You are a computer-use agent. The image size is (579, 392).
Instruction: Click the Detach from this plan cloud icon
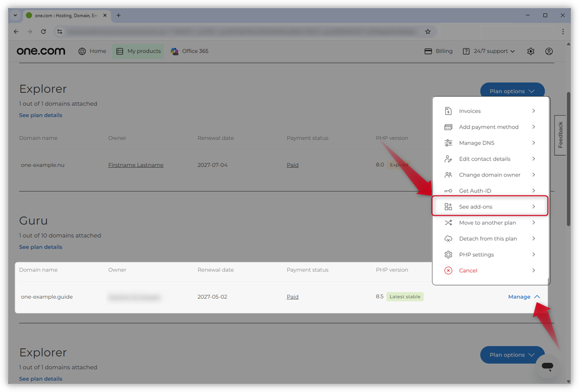(x=448, y=239)
